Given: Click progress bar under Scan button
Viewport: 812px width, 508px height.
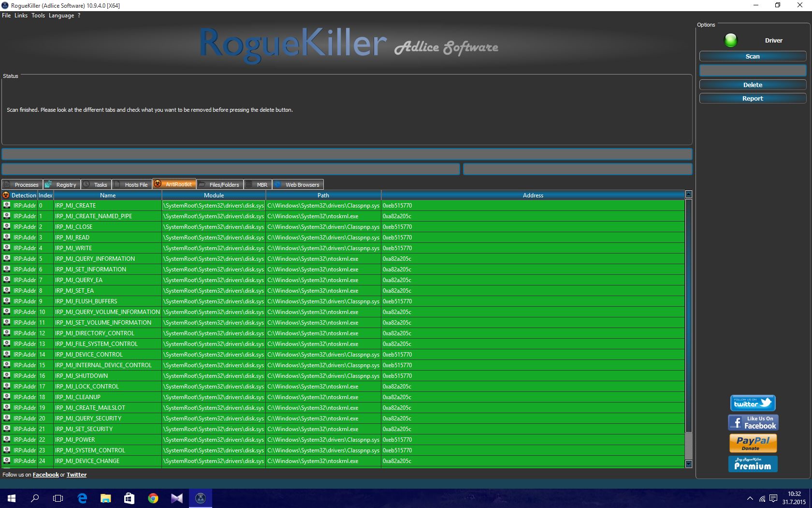Looking at the screenshot, I should coord(753,70).
